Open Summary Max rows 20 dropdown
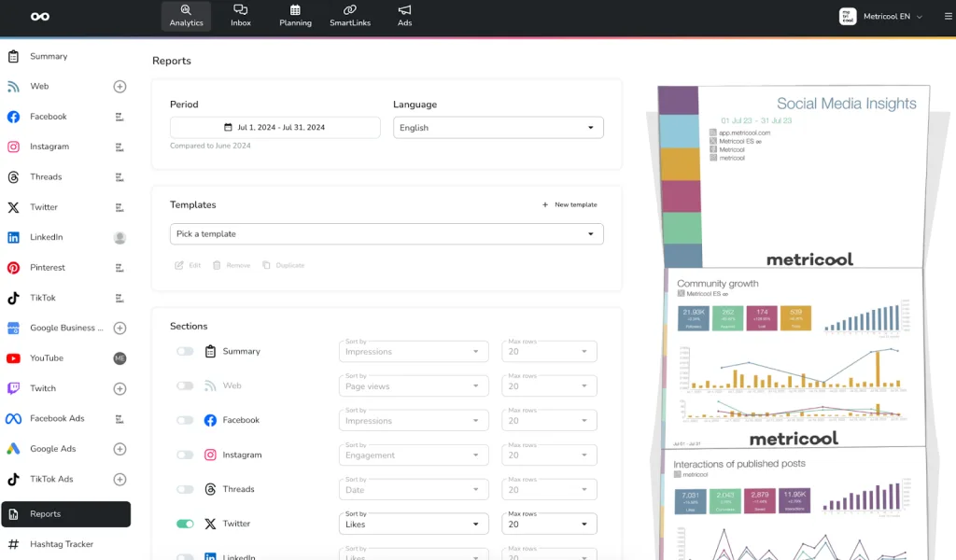Image resolution: width=956 pixels, height=560 pixels. point(549,352)
